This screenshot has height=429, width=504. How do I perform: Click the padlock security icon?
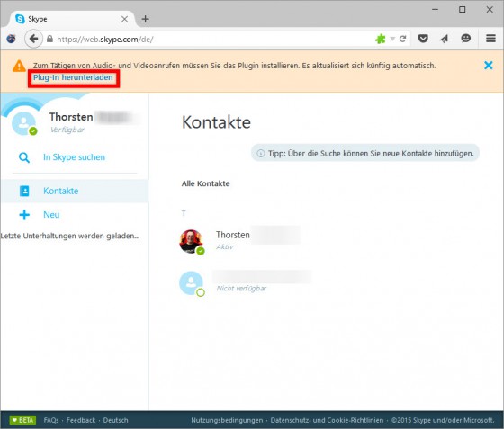pos(49,39)
